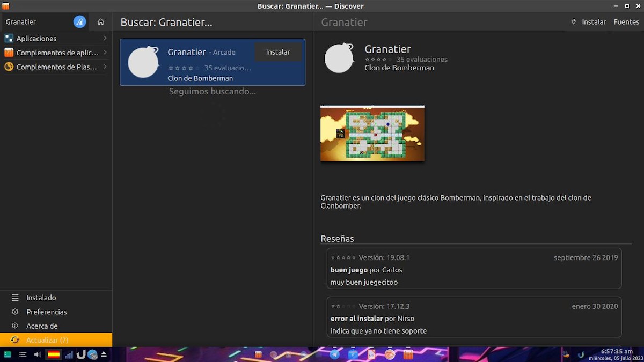Select Complementos de Plasma in sidebar
Viewport: 644px width, 362px height.
56,67
